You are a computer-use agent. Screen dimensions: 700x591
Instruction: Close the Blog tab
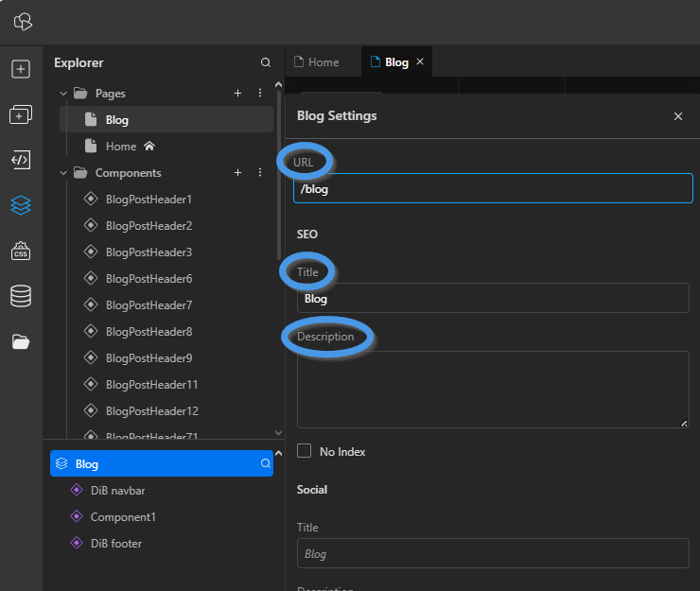(420, 61)
